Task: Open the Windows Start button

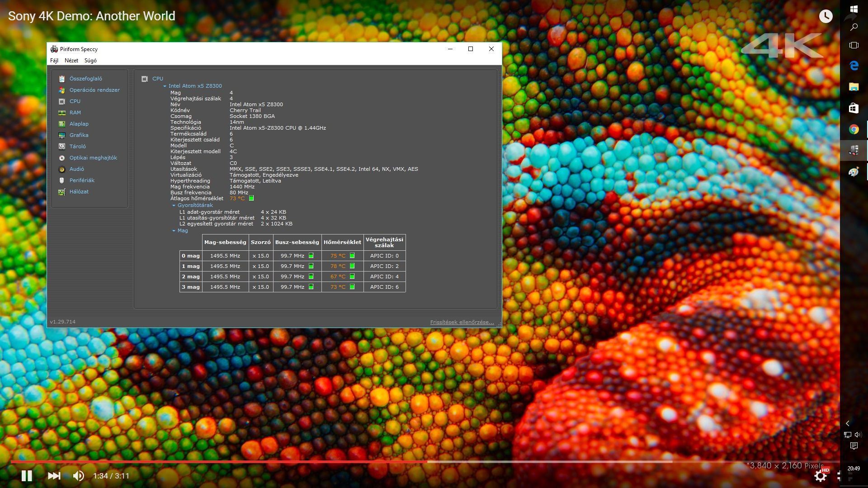Action: (854, 9)
